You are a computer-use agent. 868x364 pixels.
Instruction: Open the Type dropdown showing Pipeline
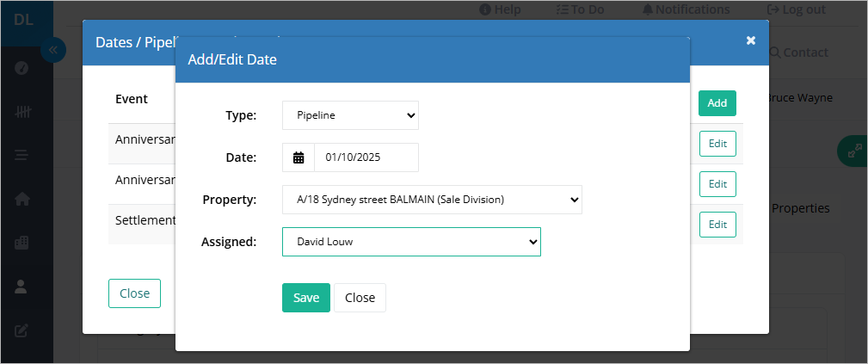[350, 115]
